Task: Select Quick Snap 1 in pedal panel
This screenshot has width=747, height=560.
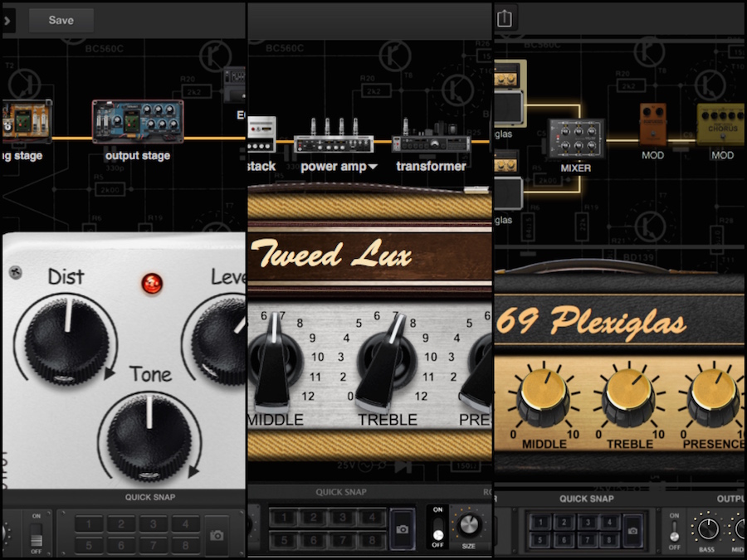Action: 89,524
